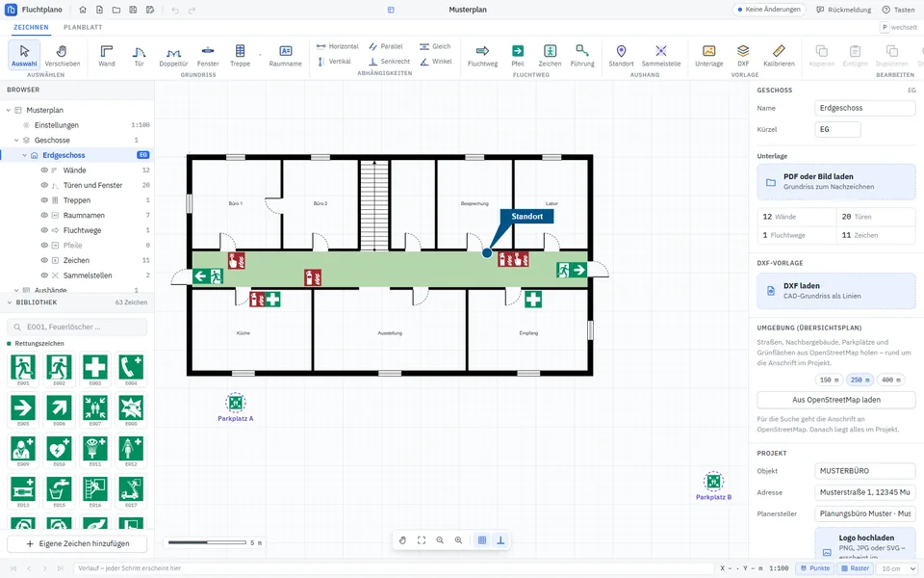The height and width of the screenshot is (578, 924).
Task: Choose the Führung tool
Action: point(582,56)
